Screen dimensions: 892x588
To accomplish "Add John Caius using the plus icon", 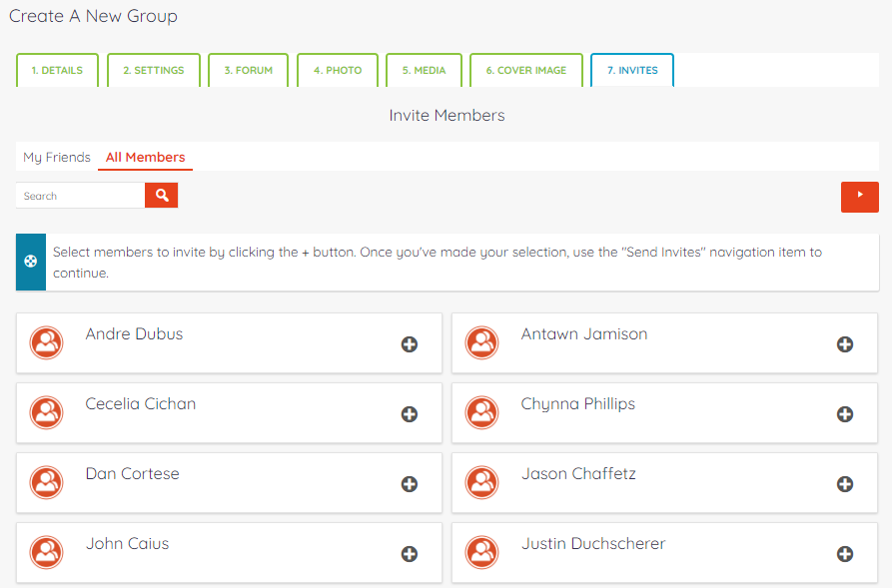I will point(410,554).
